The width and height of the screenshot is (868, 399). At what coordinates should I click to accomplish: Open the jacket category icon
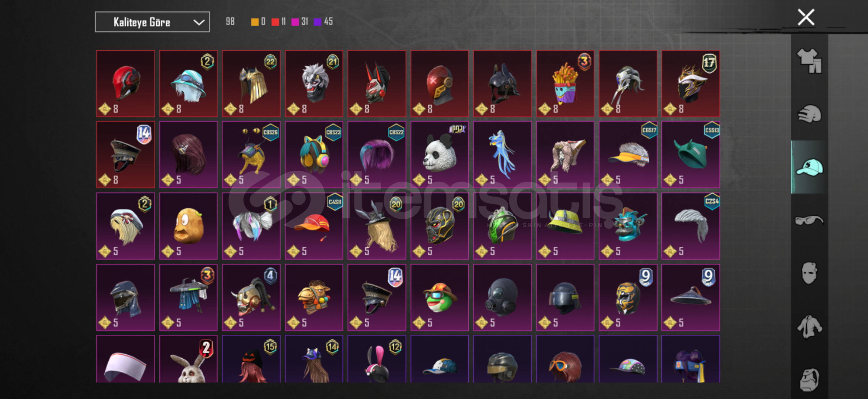coord(809,327)
